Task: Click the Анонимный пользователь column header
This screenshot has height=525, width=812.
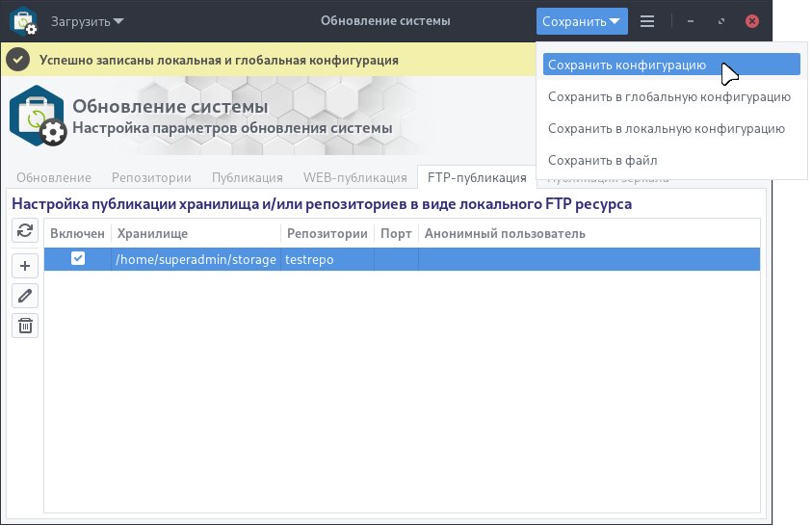Action: [x=589, y=233]
